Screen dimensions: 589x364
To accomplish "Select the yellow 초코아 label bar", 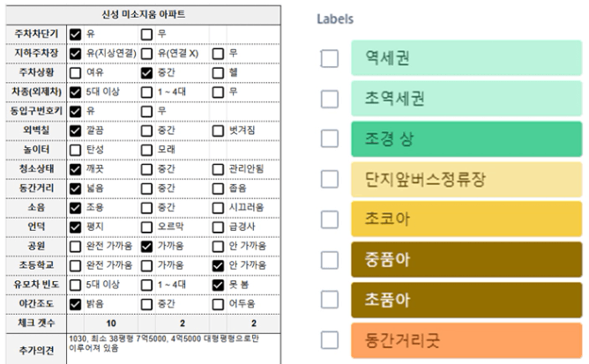I will pyautogui.click(x=466, y=219).
